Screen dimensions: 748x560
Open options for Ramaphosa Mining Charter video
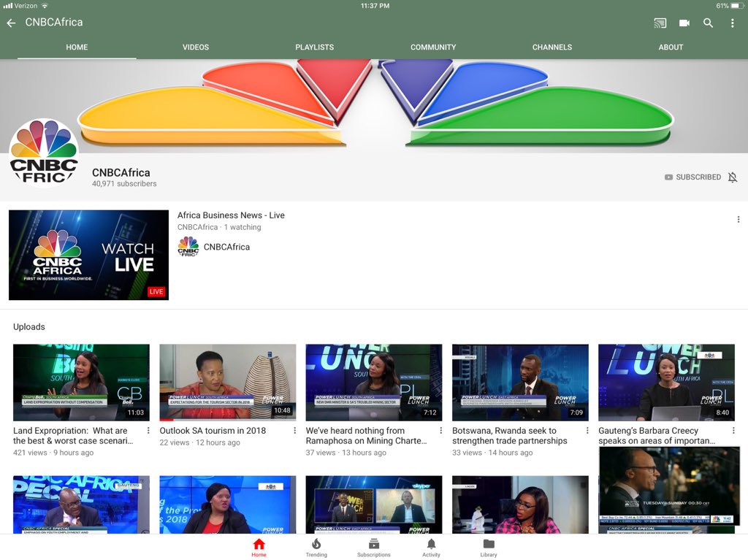[x=440, y=431]
